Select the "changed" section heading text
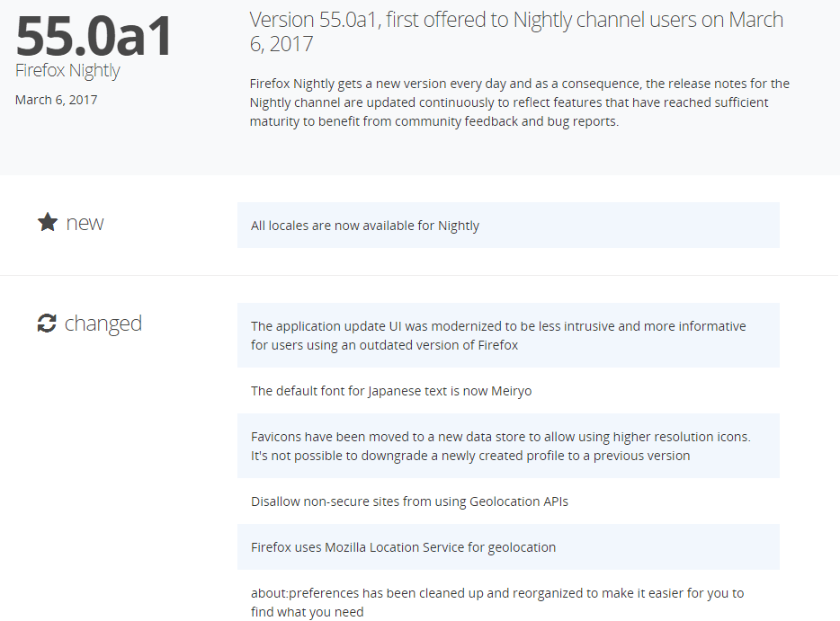The height and width of the screenshot is (621, 840). click(103, 324)
